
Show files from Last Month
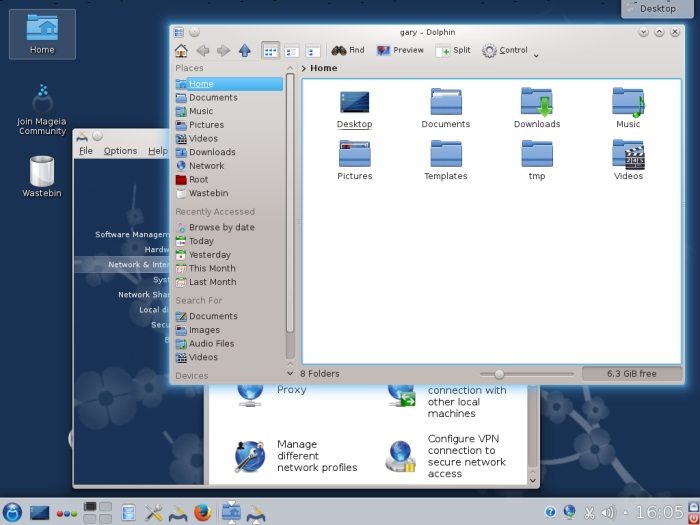coord(229,282)
